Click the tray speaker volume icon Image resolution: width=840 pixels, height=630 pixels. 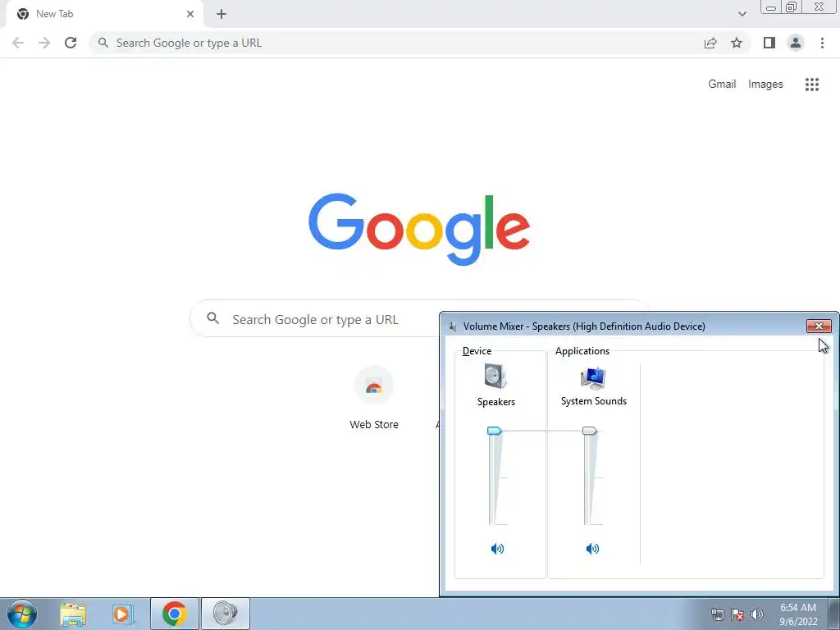(757, 614)
